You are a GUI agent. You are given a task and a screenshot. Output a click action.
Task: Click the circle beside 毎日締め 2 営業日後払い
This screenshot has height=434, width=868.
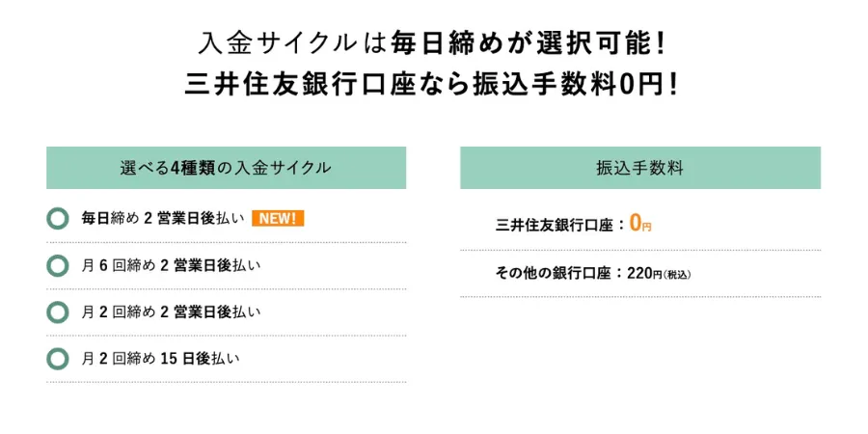[x=58, y=219]
